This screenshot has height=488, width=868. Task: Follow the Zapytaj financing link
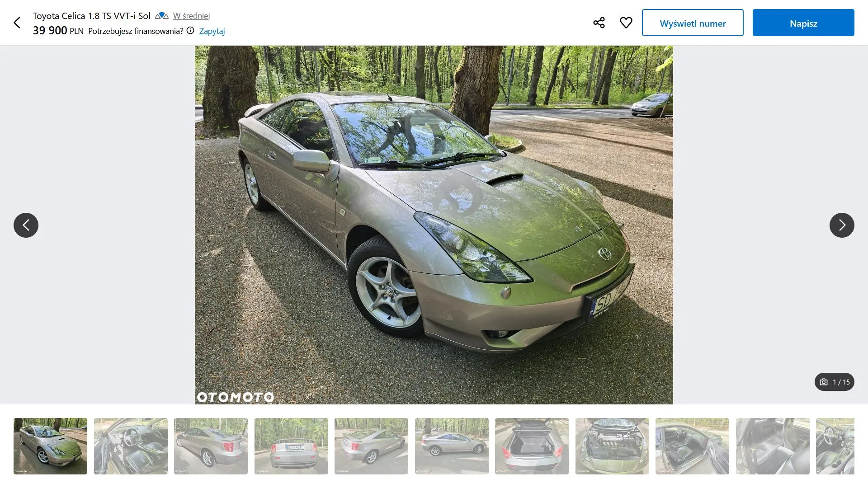click(212, 31)
